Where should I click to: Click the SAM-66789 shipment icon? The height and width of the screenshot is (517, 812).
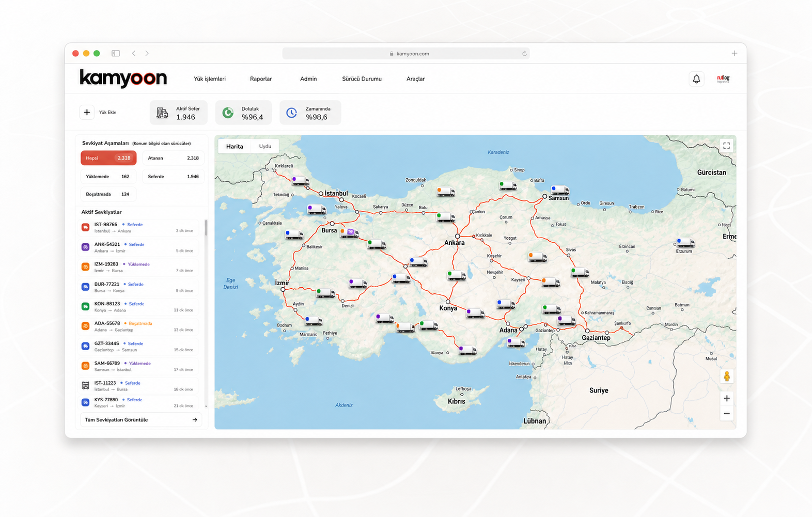[x=86, y=366]
